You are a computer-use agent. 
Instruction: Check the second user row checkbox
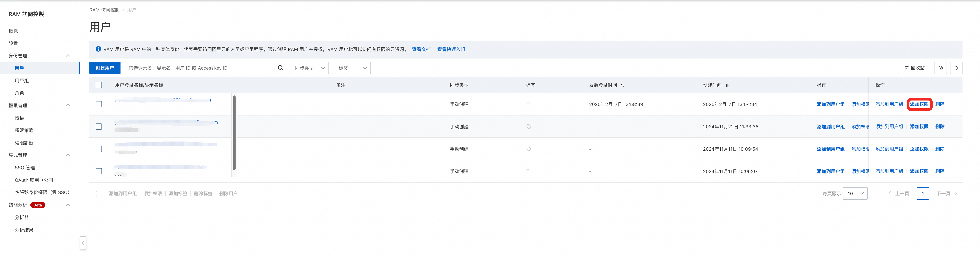[99, 126]
